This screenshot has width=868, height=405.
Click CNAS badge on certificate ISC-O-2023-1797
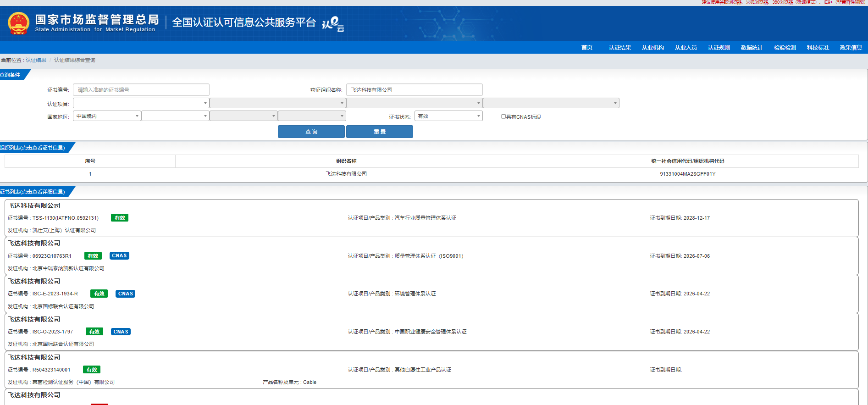121,332
